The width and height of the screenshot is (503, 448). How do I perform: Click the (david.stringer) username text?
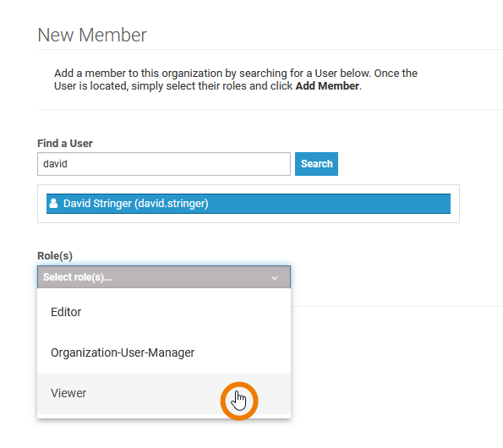tap(172, 204)
